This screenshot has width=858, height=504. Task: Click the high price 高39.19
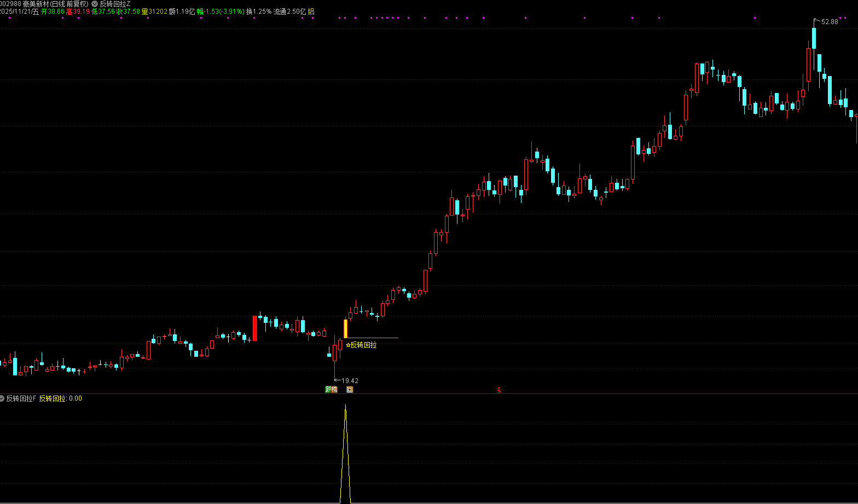coord(78,11)
